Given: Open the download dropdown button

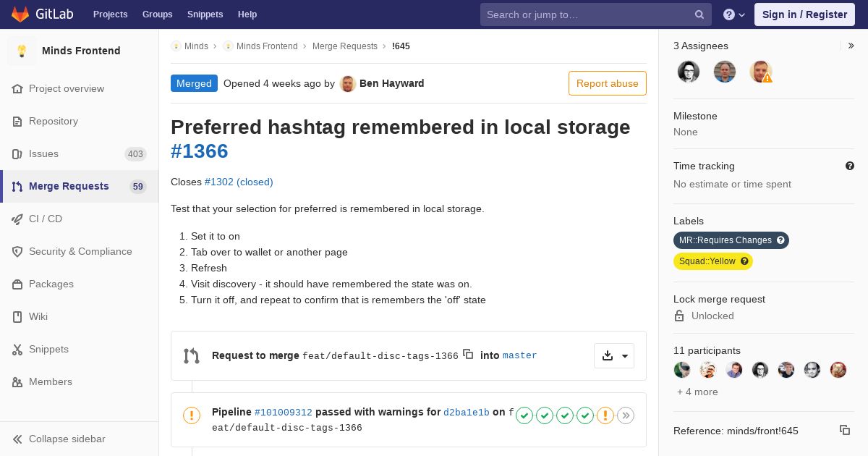Looking at the screenshot, I should pos(614,355).
